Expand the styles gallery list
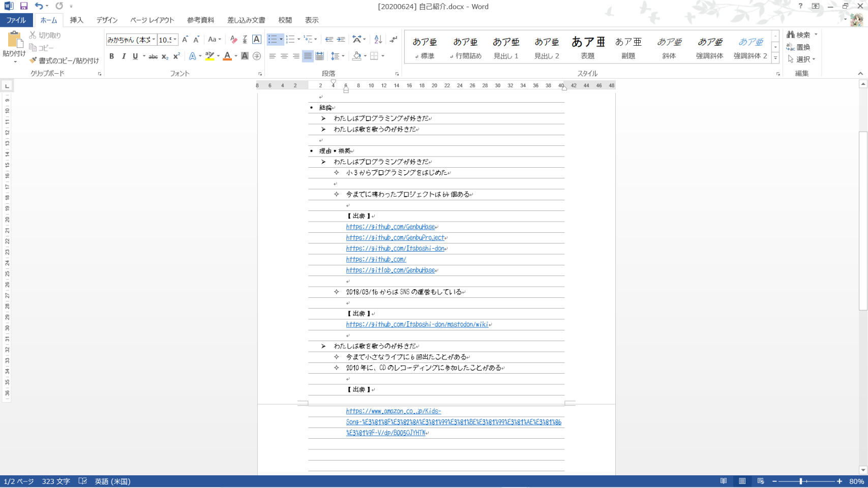The image size is (868, 488). 775,58
